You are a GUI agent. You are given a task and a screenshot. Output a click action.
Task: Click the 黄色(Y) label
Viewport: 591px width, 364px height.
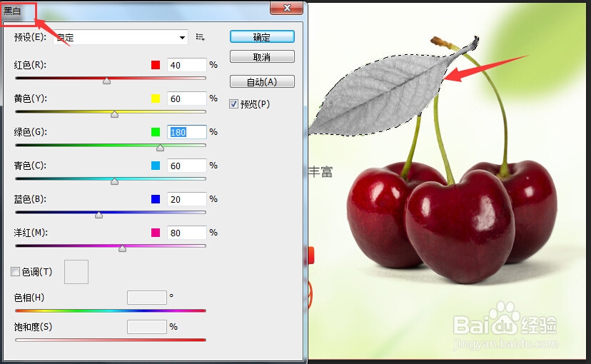(x=30, y=98)
